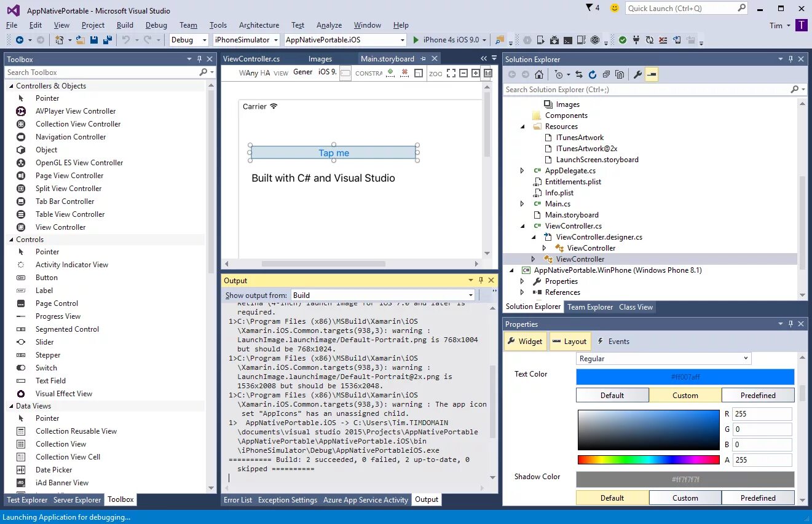Click the AVPlayer View Controller toolbox item

[x=76, y=111]
